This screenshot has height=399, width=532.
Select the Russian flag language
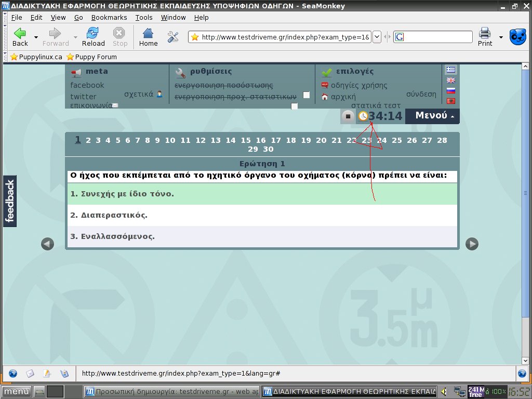pos(450,90)
